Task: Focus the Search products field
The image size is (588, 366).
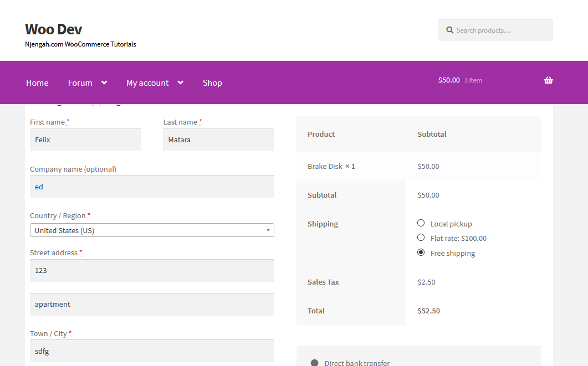Action: tap(495, 30)
